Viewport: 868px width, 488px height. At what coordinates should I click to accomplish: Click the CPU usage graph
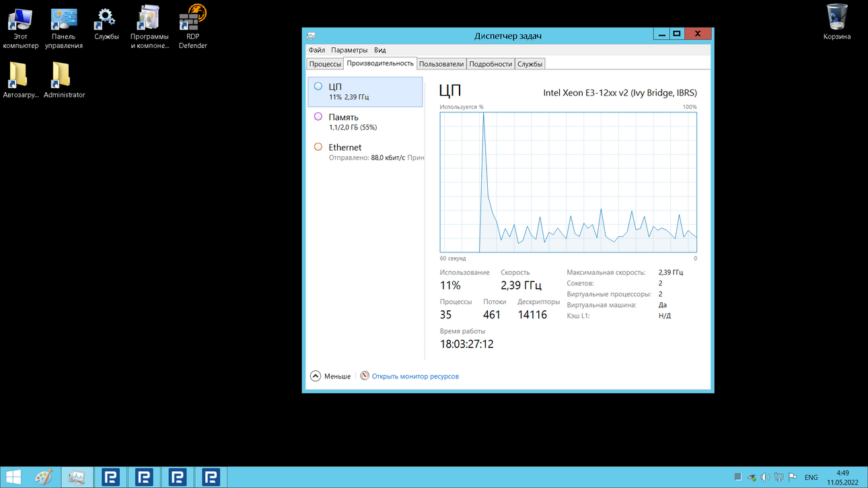click(x=569, y=182)
